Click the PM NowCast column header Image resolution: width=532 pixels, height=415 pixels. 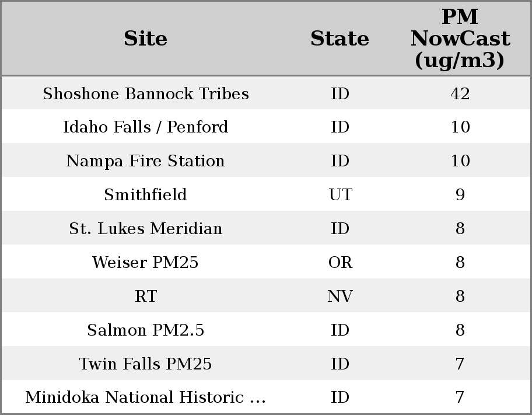tap(460, 39)
